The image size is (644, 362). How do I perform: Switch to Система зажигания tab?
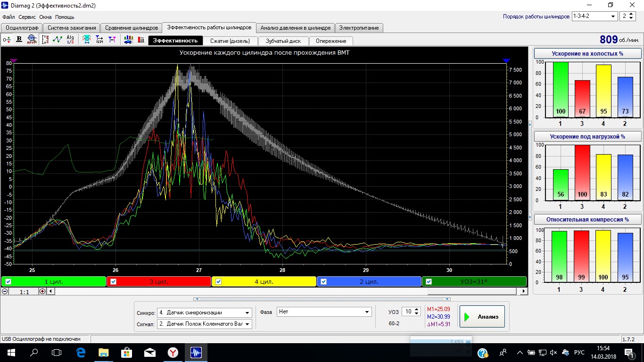(x=72, y=28)
